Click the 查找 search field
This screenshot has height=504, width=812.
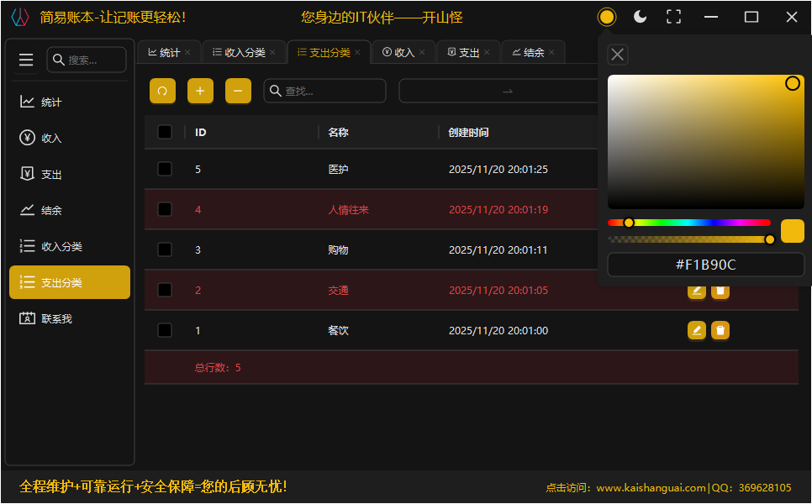(324, 91)
